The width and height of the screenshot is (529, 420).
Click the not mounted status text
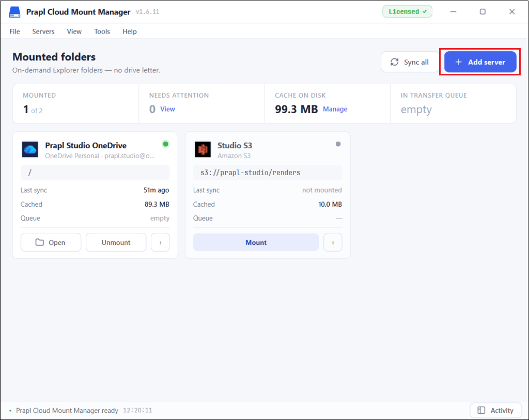click(322, 190)
